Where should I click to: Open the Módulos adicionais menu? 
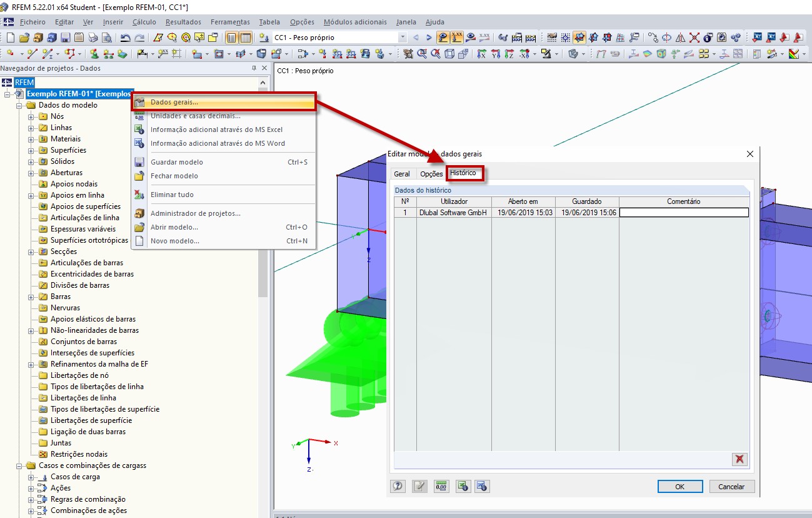(355, 22)
